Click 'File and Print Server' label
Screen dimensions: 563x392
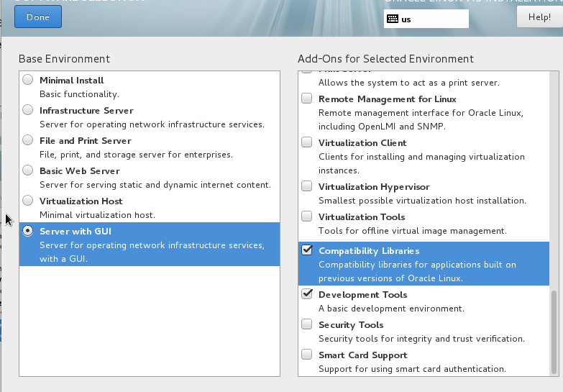[86, 140]
